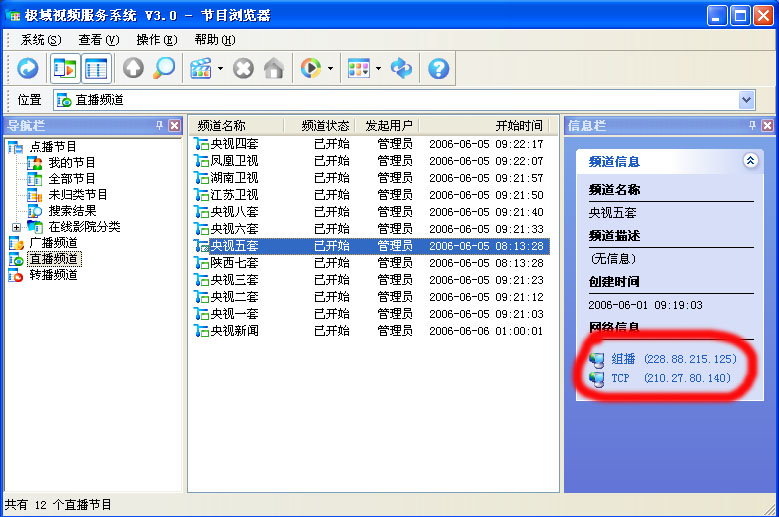Select 未归类节目 in navigation tree

pos(78,195)
